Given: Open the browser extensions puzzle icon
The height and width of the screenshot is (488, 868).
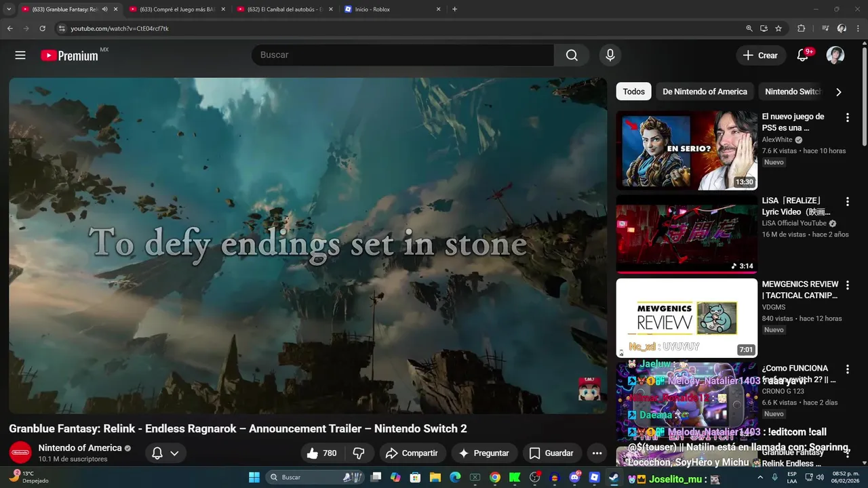Looking at the screenshot, I should click(x=801, y=28).
